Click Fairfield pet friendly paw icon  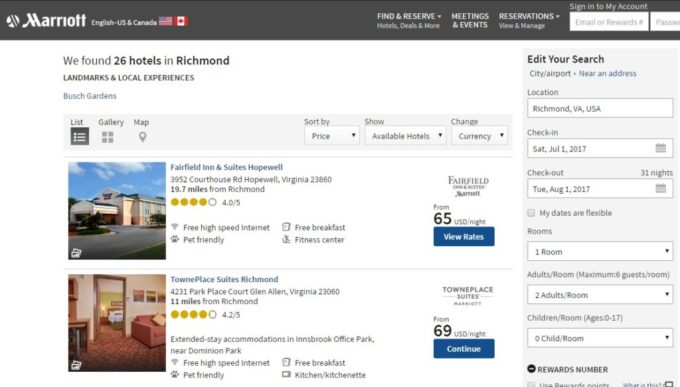pos(175,239)
